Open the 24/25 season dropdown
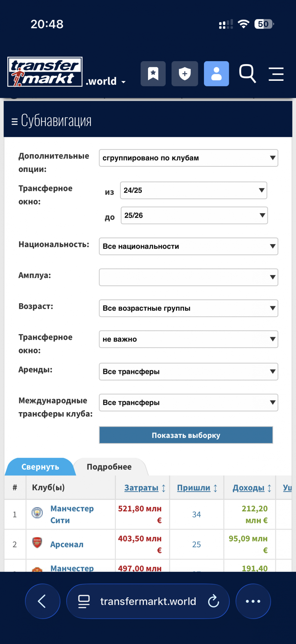Image resolution: width=296 pixels, height=644 pixels. coord(193,190)
